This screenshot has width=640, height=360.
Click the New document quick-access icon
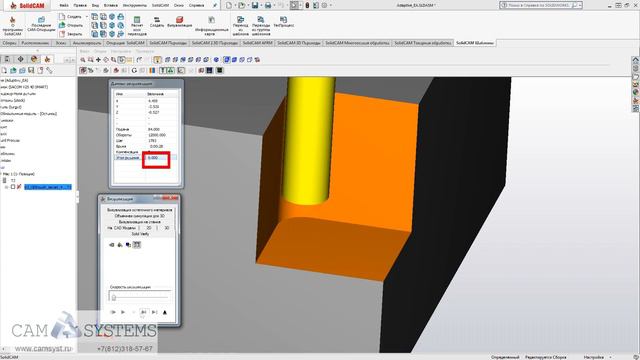tap(229, 5)
